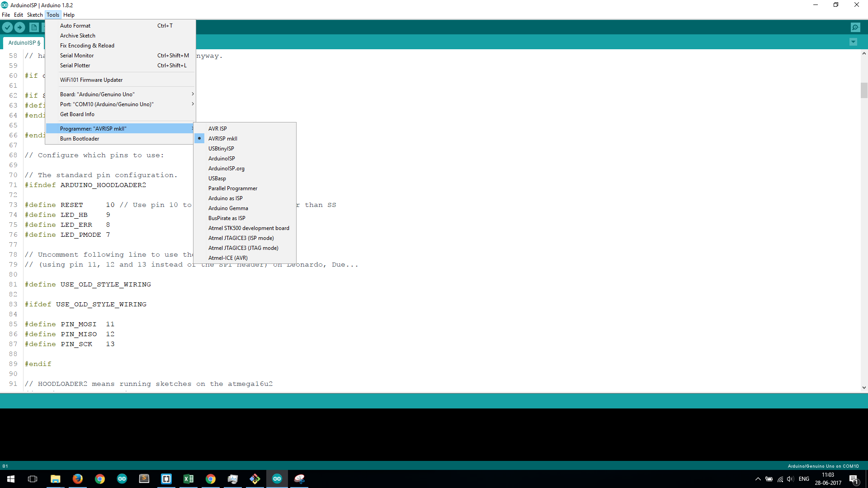Expand the Programmer AVRISP mkII submenu
The height and width of the screenshot is (488, 868).
pos(121,129)
